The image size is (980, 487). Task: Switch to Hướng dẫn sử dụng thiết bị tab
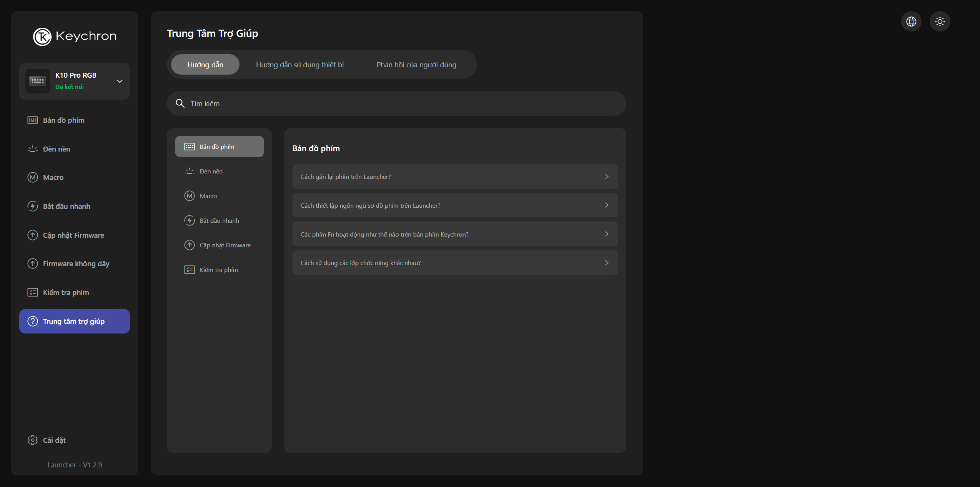pyautogui.click(x=299, y=65)
